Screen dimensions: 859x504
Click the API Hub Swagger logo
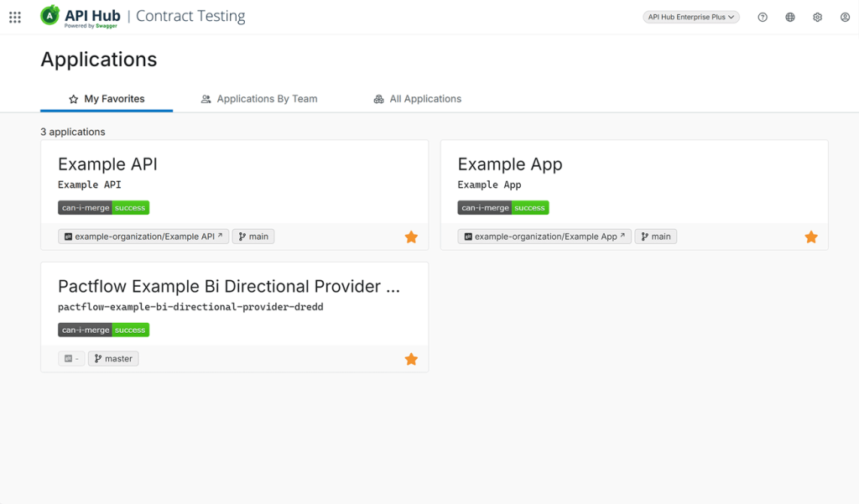(x=81, y=17)
